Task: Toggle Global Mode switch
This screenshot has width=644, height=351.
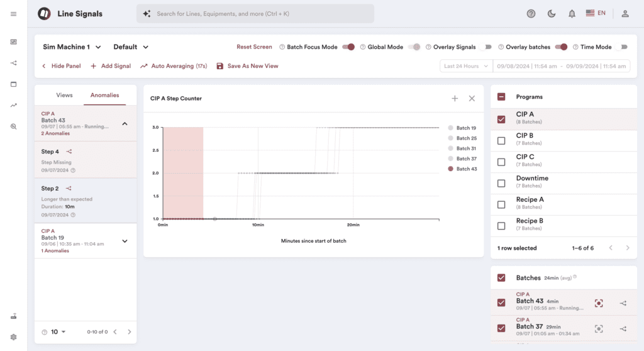Action: point(414,47)
